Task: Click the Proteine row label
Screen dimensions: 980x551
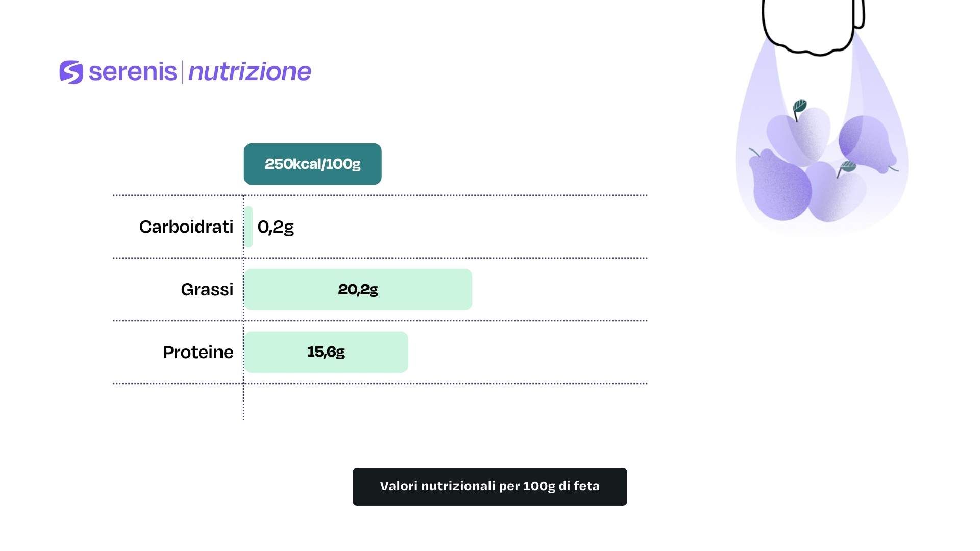Action: click(198, 352)
